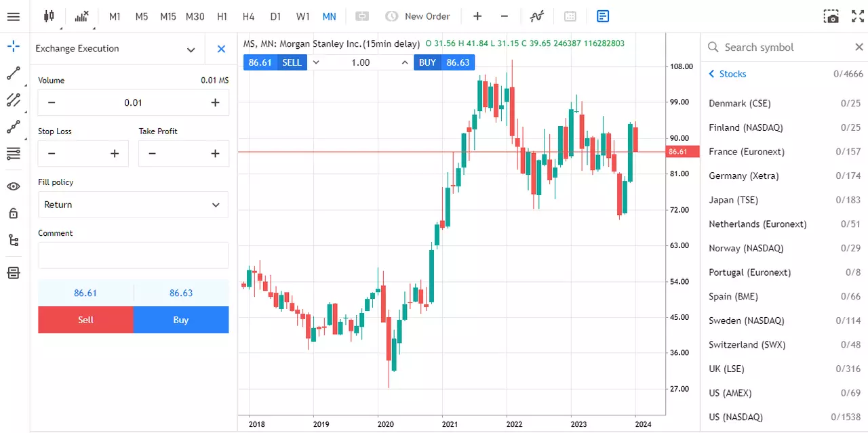Image resolution: width=868 pixels, height=433 pixels.
Task: Switch to H4 timeframe
Action: tap(249, 16)
